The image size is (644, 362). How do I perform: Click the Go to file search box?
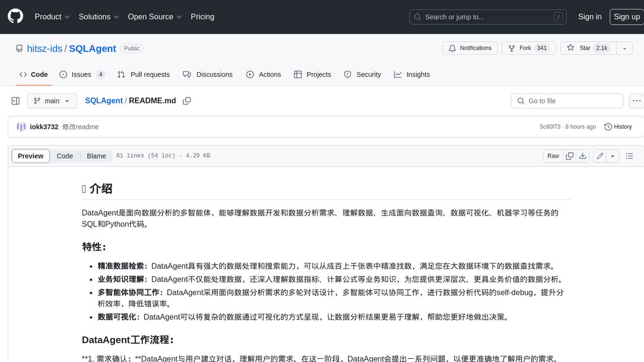pos(567,101)
